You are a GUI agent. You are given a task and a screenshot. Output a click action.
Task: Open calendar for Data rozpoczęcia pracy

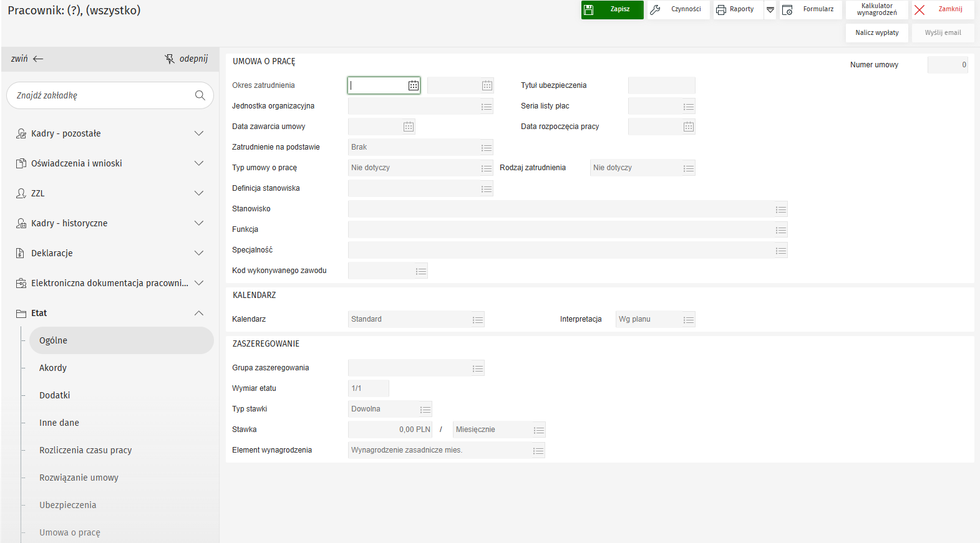pyautogui.click(x=688, y=127)
